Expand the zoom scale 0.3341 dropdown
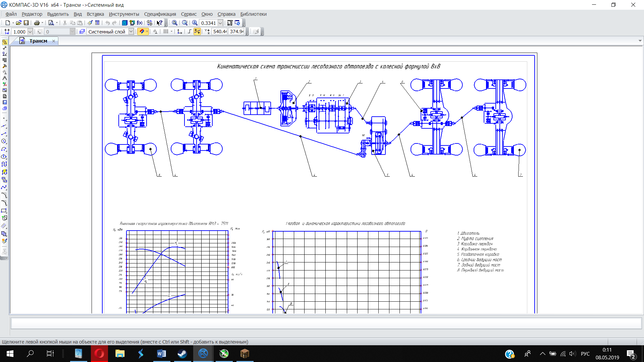This screenshot has width=644, height=362. [x=220, y=23]
